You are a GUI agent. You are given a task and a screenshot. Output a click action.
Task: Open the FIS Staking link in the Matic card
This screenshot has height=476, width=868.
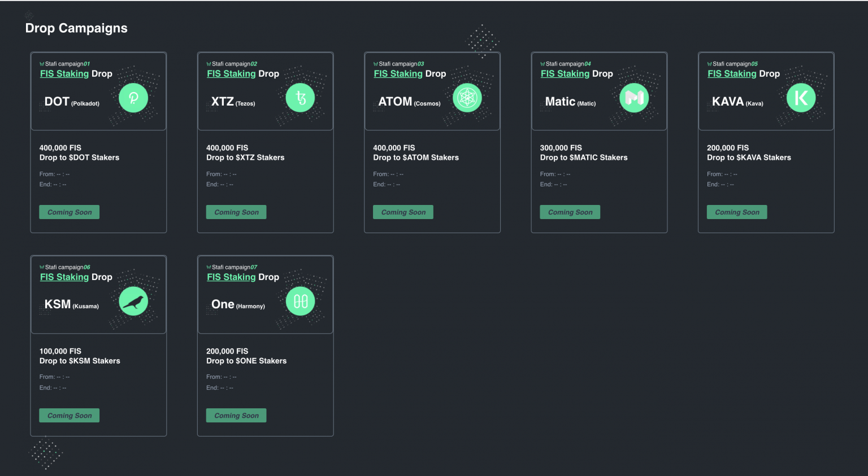(x=565, y=73)
